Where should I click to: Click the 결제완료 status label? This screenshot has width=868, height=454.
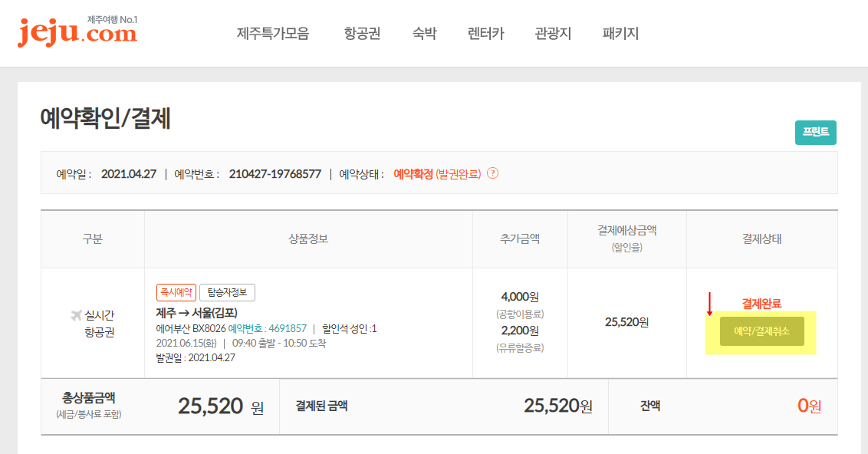pyautogui.click(x=761, y=304)
